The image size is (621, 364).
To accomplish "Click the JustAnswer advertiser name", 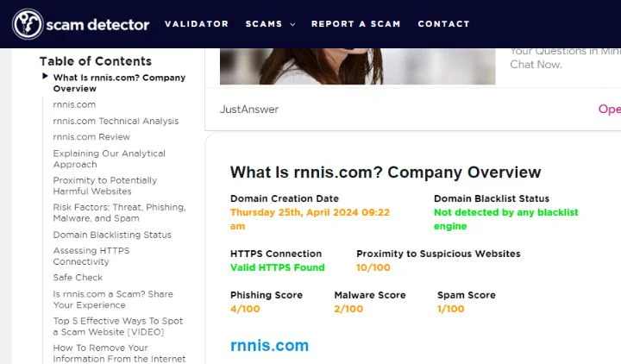I will [x=249, y=110].
